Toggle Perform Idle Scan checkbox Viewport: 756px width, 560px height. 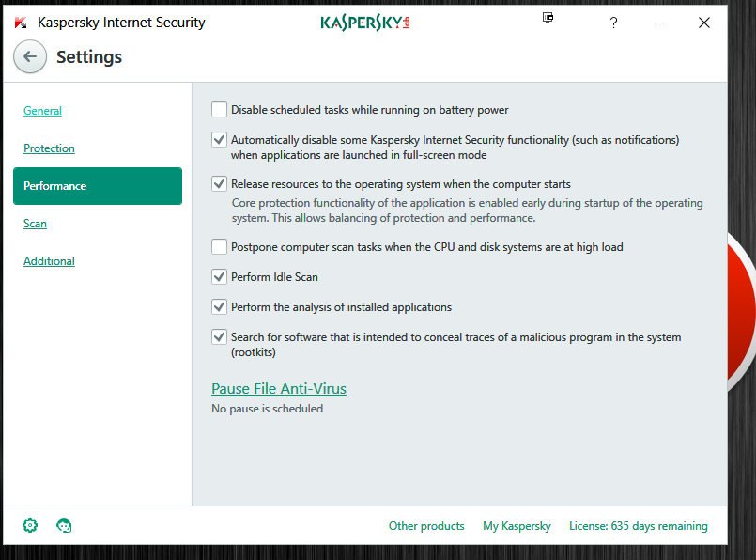(219, 277)
